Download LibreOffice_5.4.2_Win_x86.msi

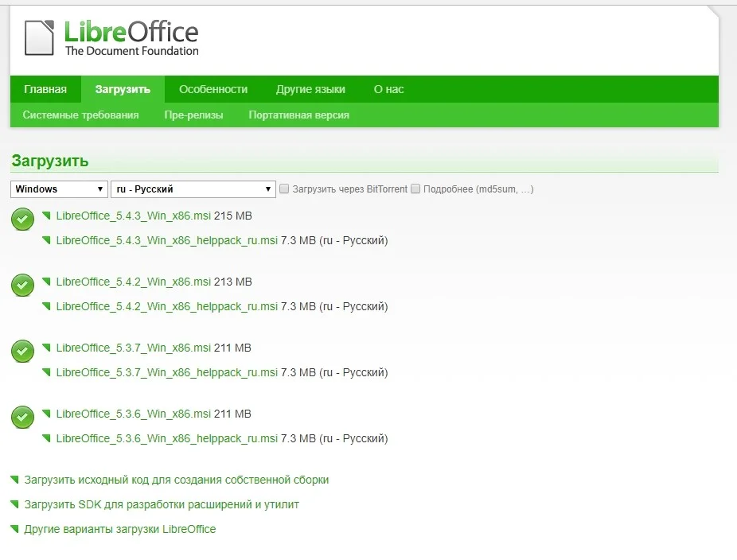(x=134, y=282)
